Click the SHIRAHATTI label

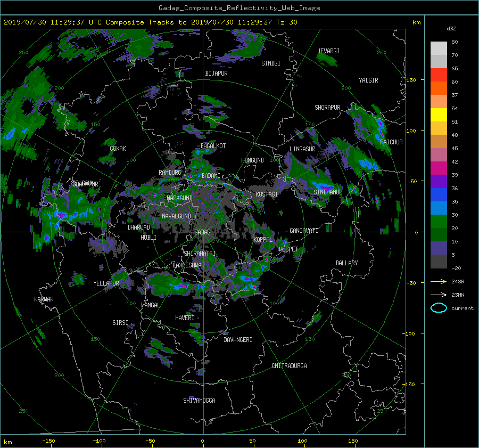pos(200,254)
